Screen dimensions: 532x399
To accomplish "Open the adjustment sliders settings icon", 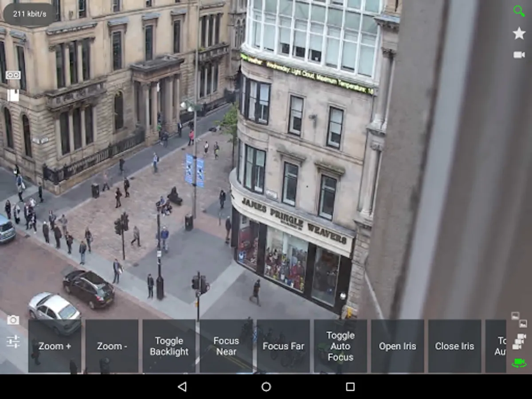I will coord(13,341).
